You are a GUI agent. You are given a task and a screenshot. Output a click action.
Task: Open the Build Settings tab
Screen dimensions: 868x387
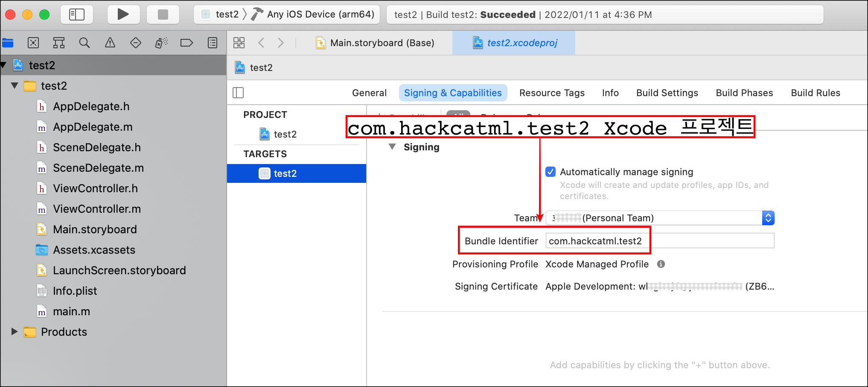[667, 93]
